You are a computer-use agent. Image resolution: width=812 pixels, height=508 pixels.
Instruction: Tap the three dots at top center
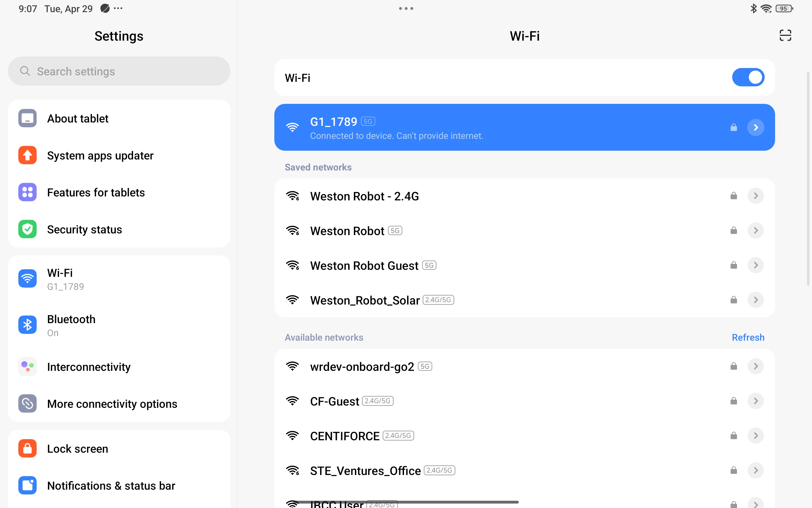click(406, 8)
